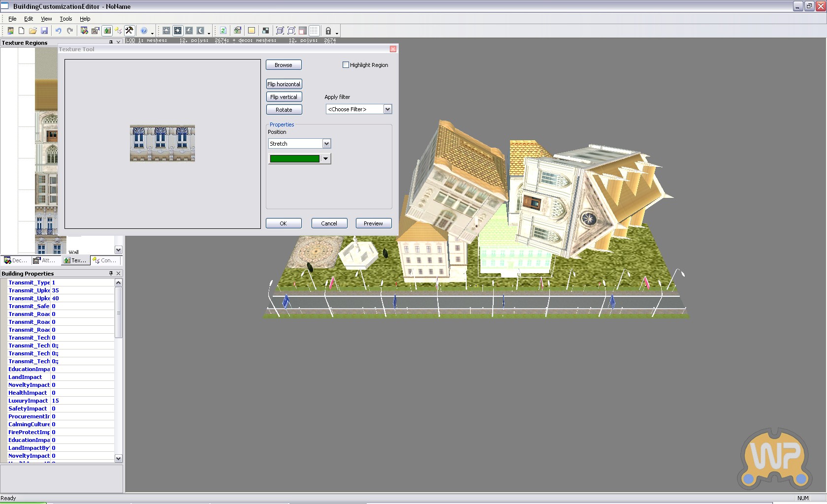Enable the Highlight Region checkbox
This screenshot has width=827, height=504.
point(346,65)
